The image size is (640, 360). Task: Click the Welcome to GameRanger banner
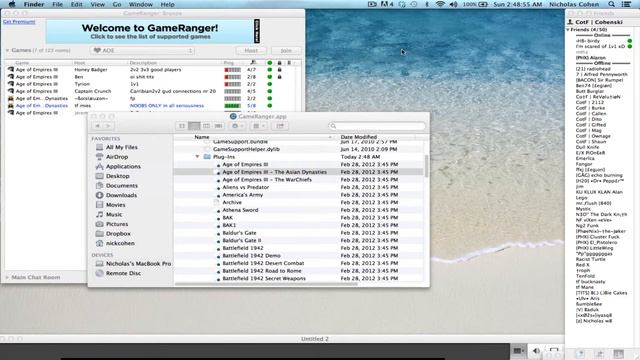[x=150, y=31]
